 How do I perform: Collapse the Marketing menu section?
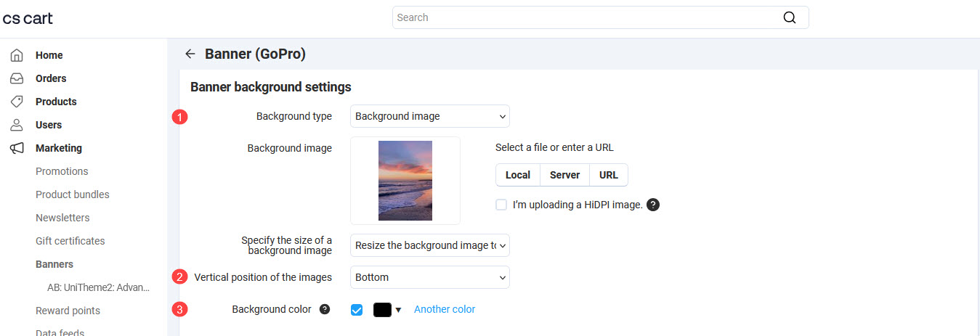point(59,148)
